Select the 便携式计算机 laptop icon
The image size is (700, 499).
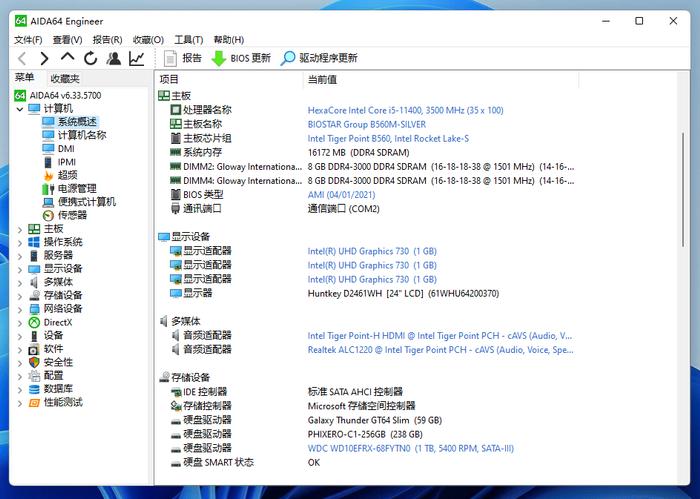click(48, 202)
